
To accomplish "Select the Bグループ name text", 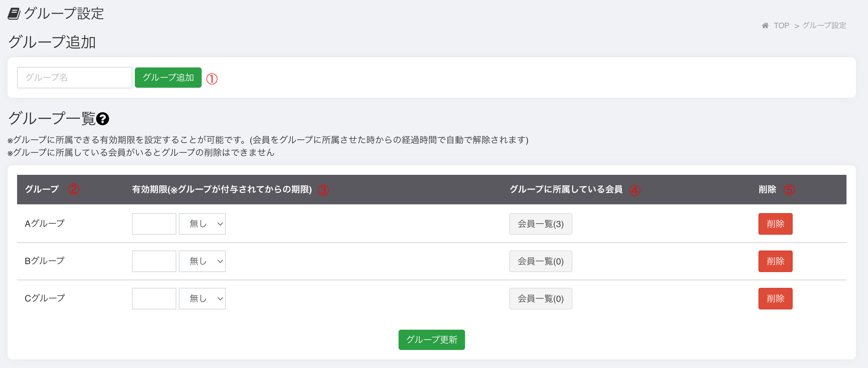I will click(45, 261).
